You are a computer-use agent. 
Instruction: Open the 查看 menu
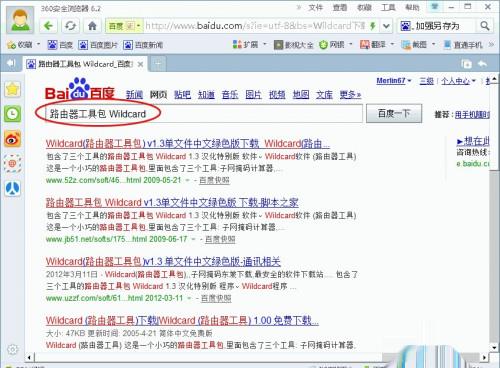(340, 7)
